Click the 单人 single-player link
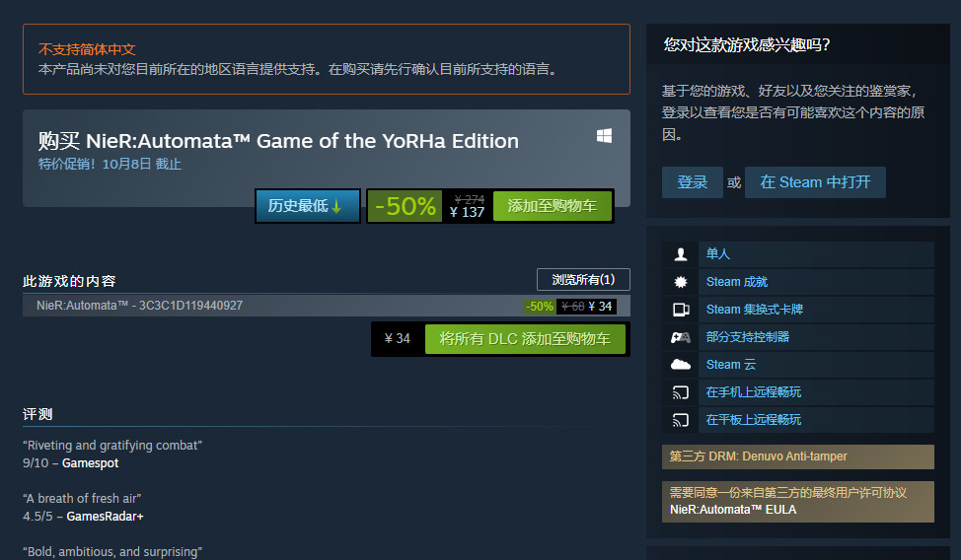The width and height of the screenshot is (961, 560). (x=718, y=254)
